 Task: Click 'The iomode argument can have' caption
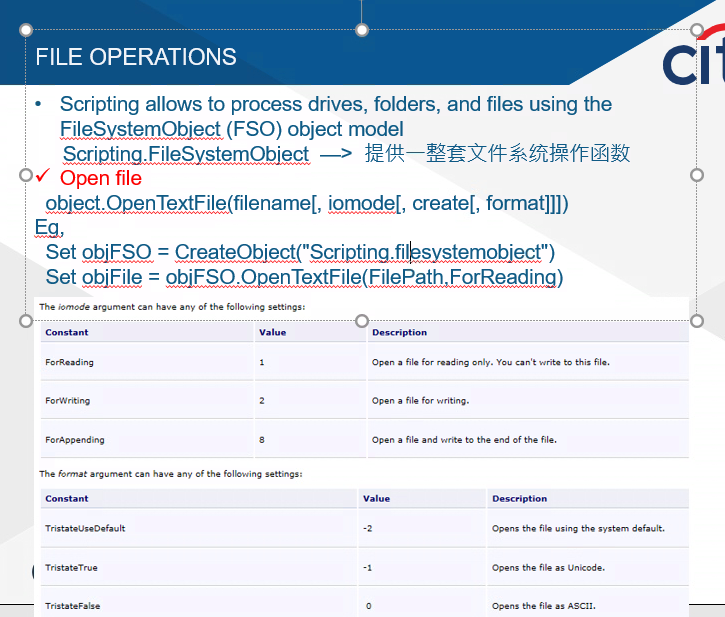click(172, 307)
